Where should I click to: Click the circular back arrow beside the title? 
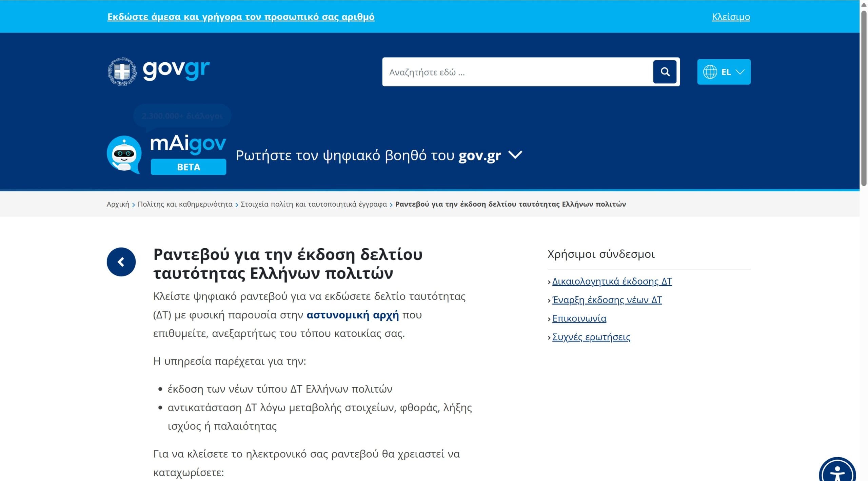(121, 262)
